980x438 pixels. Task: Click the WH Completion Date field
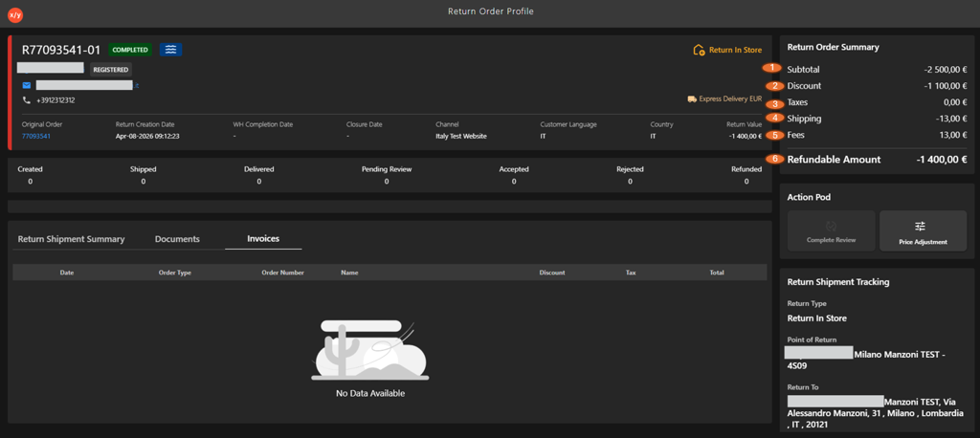(x=263, y=130)
